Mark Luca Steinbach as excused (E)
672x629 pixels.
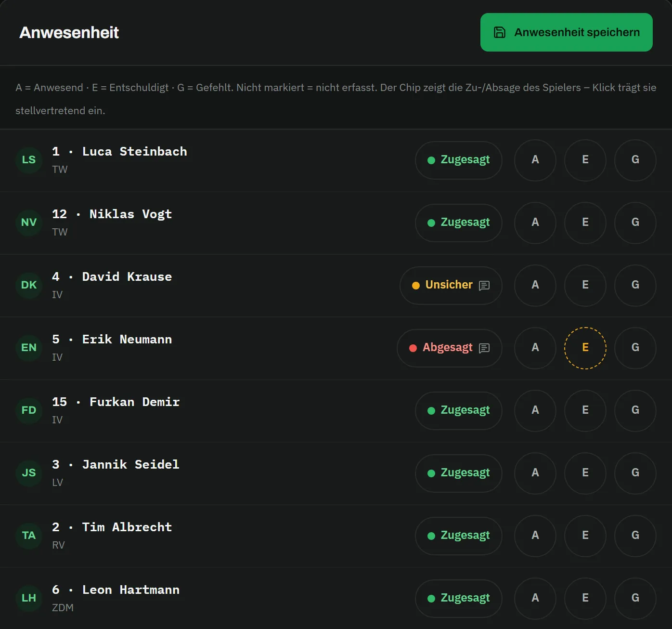click(x=585, y=160)
